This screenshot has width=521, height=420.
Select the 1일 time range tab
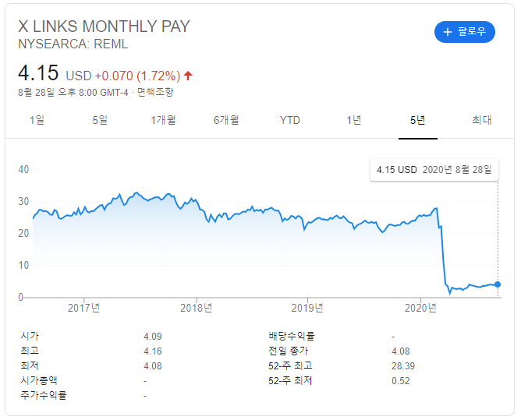point(37,120)
